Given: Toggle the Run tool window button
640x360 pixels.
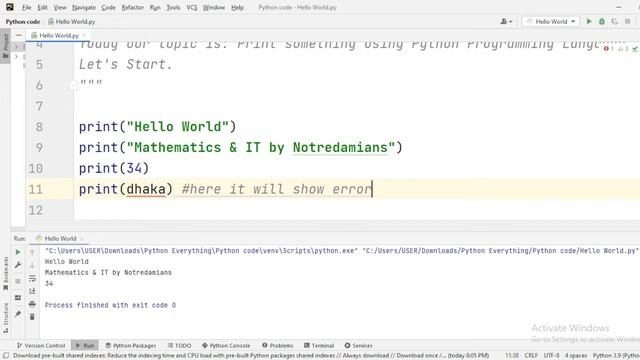Looking at the screenshot, I should pyautogui.click(x=85, y=345).
